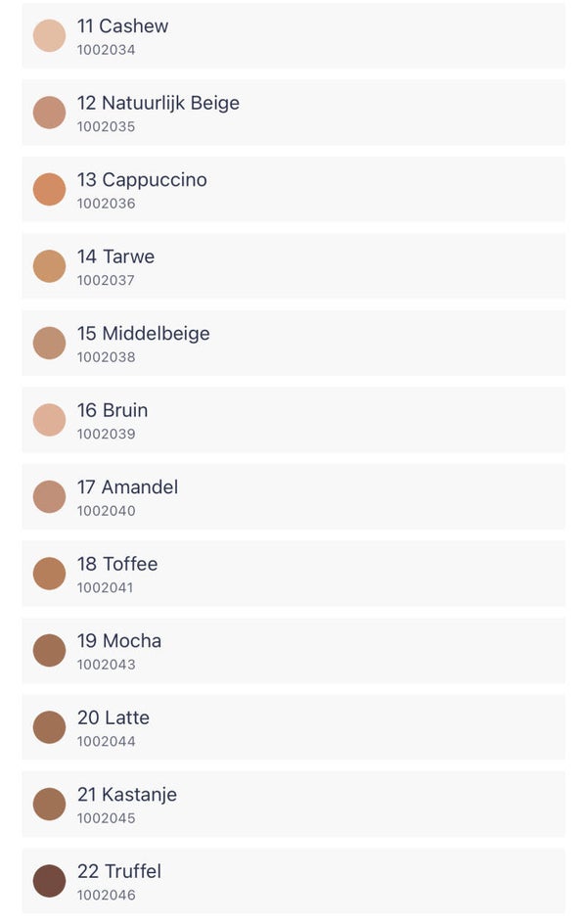This screenshot has width=587, height=924.
Task: Click the "15 Middelbeige" shade name
Action: (x=143, y=334)
